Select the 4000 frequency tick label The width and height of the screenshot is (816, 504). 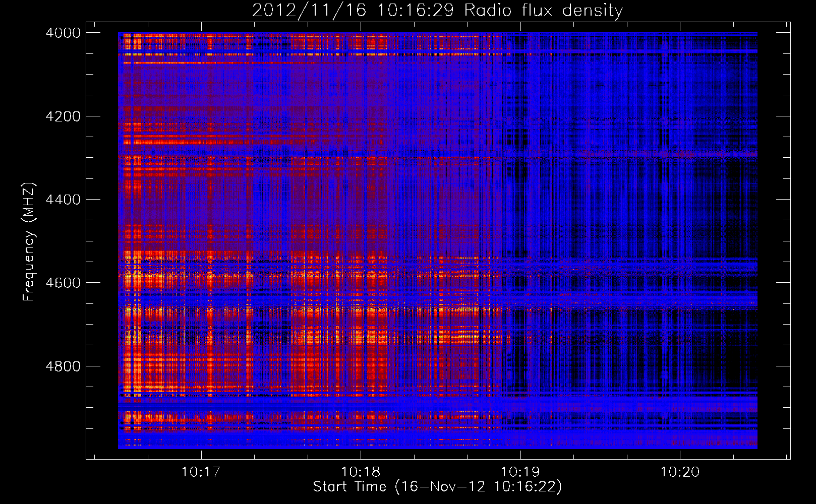(x=63, y=33)
